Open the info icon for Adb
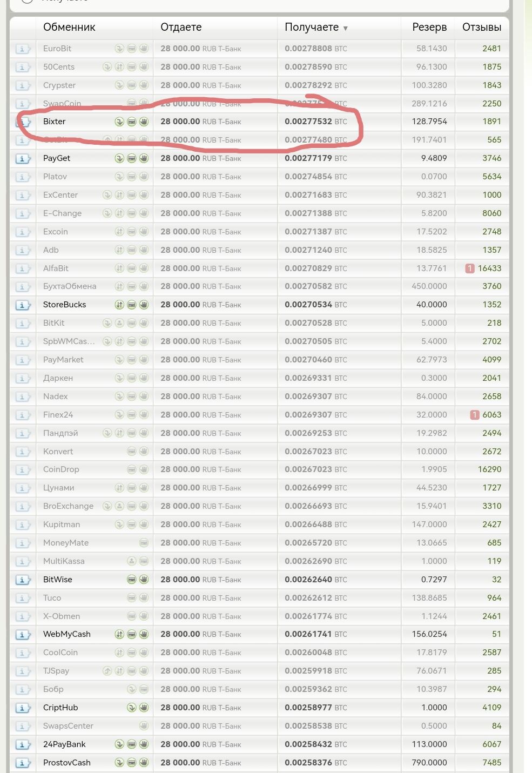Image resolution: width=532 pixels, height=773 pixels. [22, 251]
